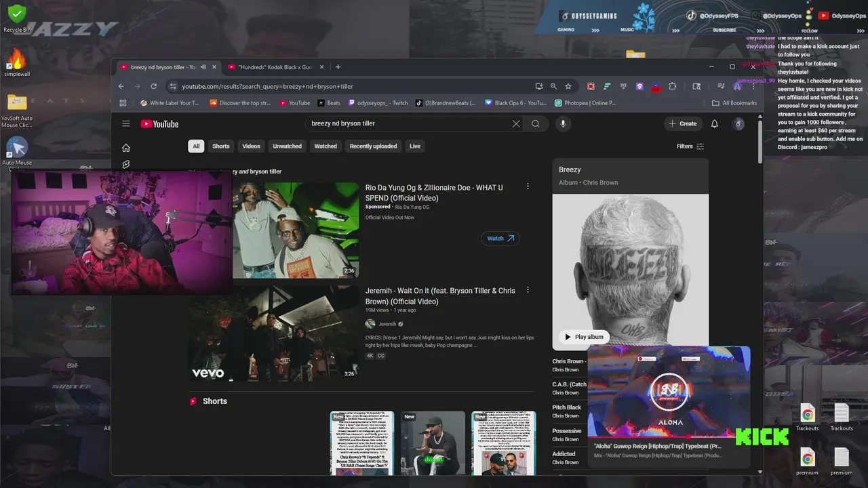868x488 pixels.
Task: Click install app icon in address bar
Action: [x=539, y=86]
